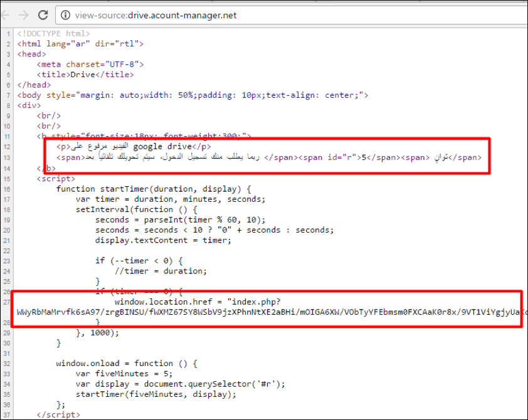Click the window.location.href = "index.php? line
528x420 pixels.
pos(198,302)
